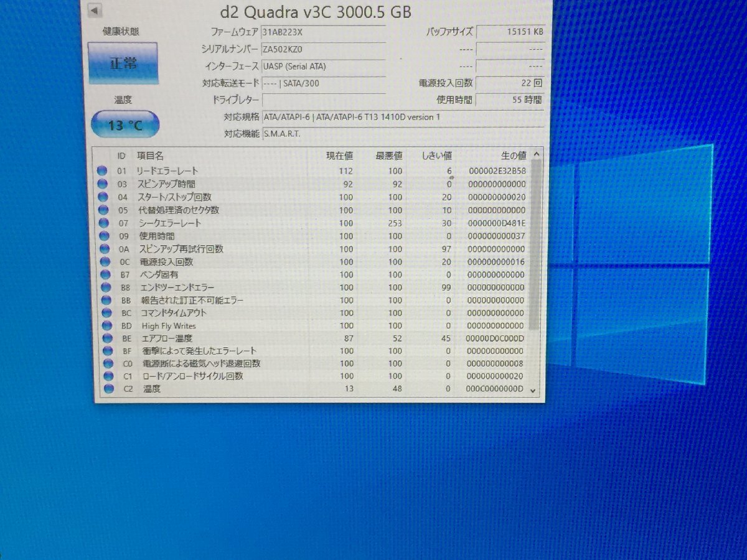
Task: Click status icon for 05 代替処理済のセクタ数
Action: coord(103,210)
